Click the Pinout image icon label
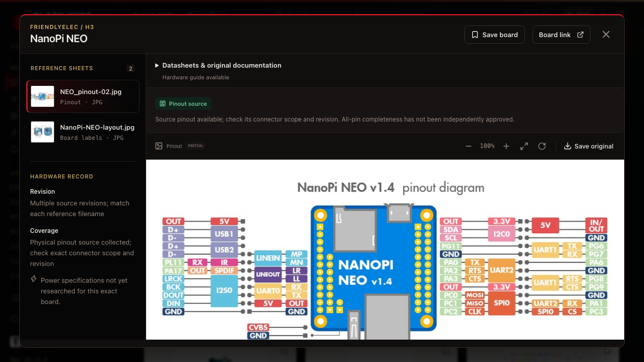644x362 pixels. 169,146
